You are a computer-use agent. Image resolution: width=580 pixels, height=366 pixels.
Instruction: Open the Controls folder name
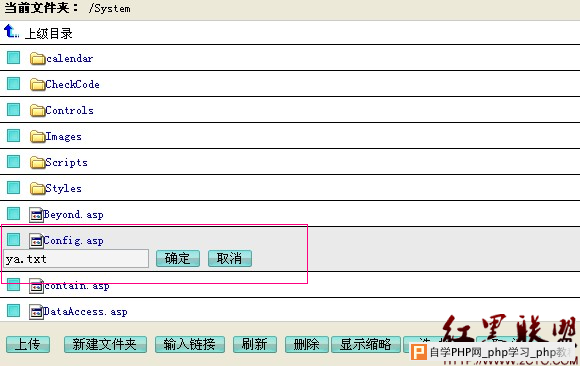point(70,110)
